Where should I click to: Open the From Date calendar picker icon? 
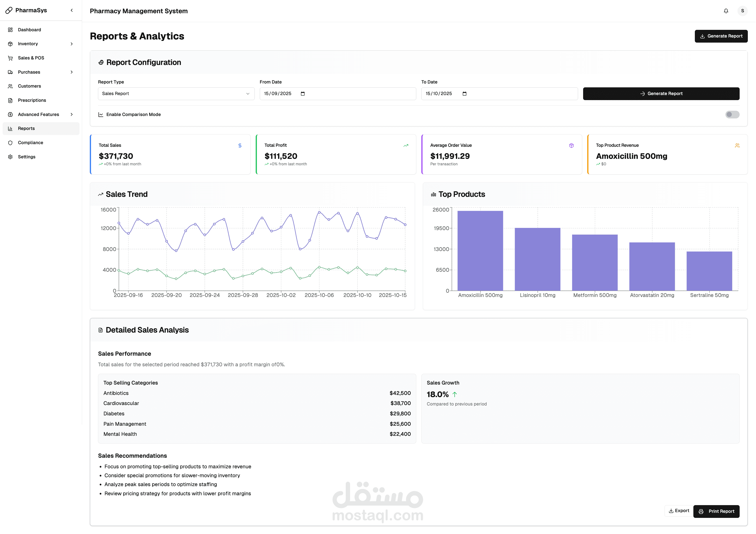point(303,94)
